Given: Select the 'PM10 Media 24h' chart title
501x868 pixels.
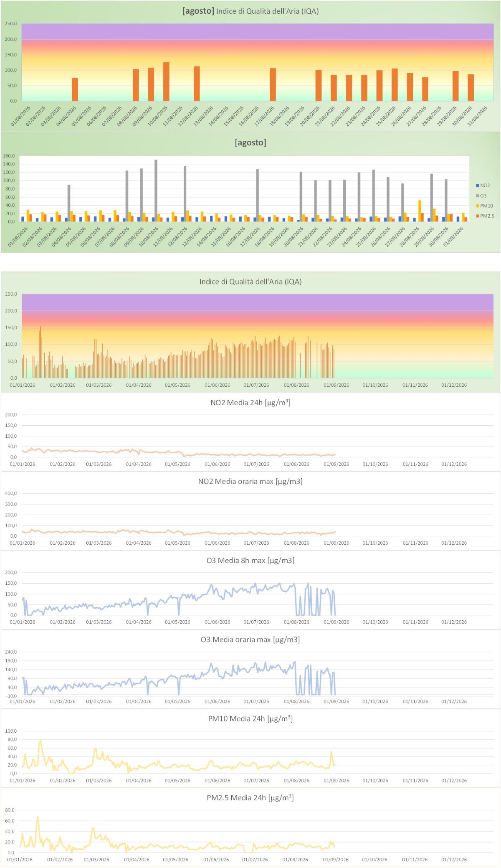Looking at the screenshot, I should tap(250, 718).
